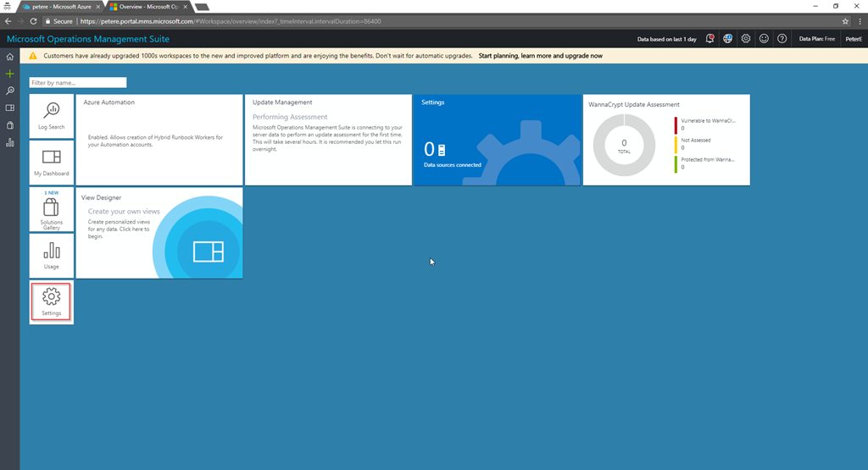Open the Solutions Gallery tile
Image resolution: width=868 pixels, height=470 pixels.
pyautogui.click(x=52, y=209)
